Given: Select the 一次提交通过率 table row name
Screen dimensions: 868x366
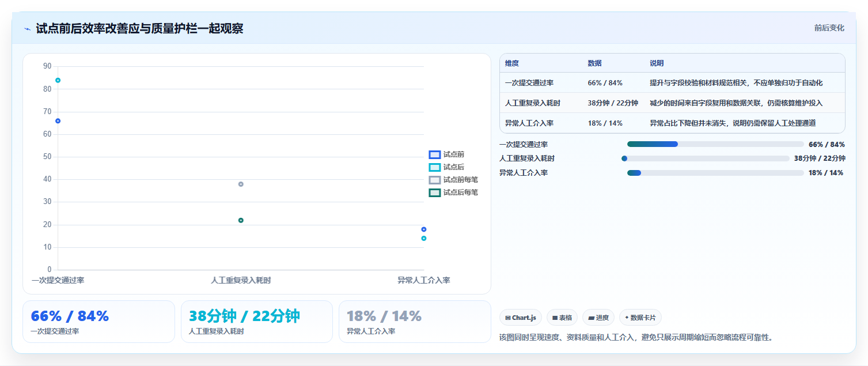Looking at the screenshot, I should coord(529,83).
